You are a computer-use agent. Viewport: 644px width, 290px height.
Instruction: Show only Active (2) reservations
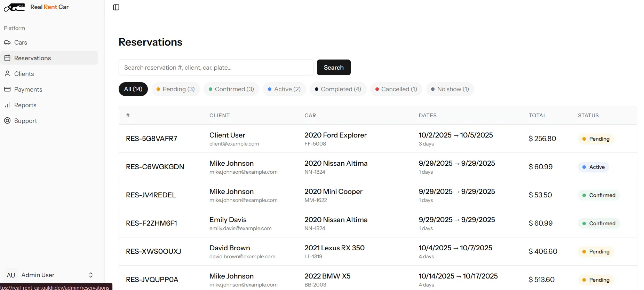(x=284, y=89)
